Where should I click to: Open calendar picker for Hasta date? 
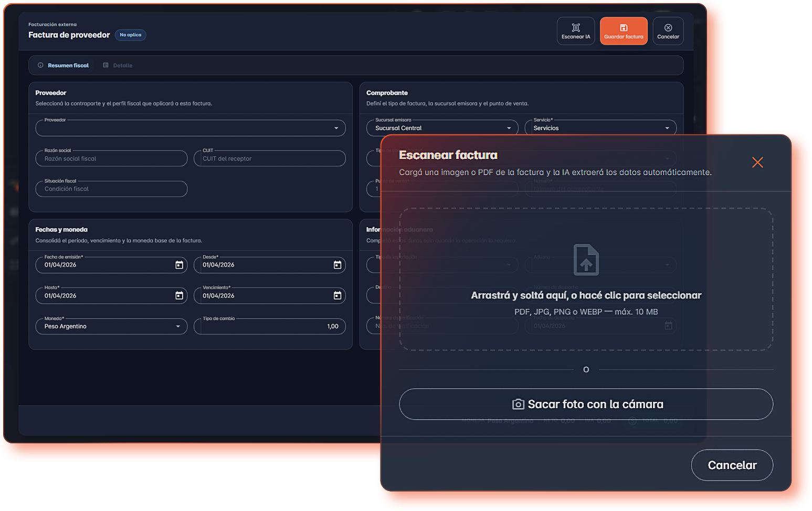pyautogui.click(x=179, y=296)
